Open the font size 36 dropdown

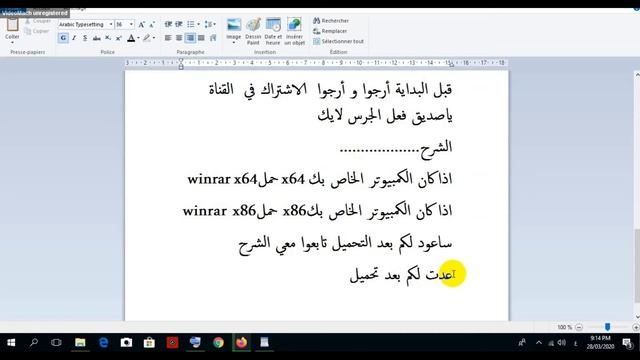pos(131,24)
